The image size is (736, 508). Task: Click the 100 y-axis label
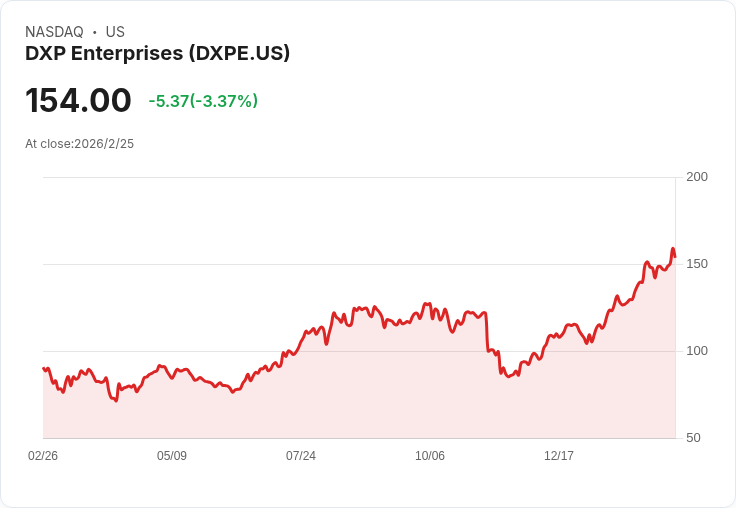click(x=697, y=351)
